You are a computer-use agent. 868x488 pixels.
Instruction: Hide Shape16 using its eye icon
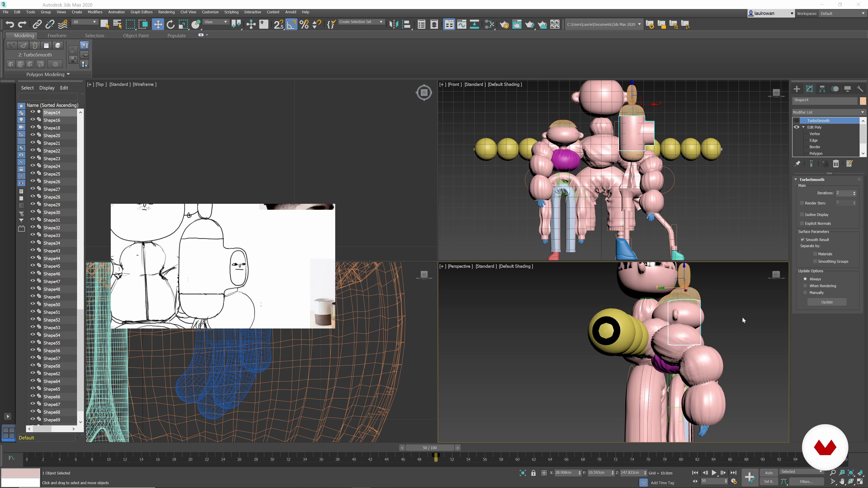(x=33, y=119)
